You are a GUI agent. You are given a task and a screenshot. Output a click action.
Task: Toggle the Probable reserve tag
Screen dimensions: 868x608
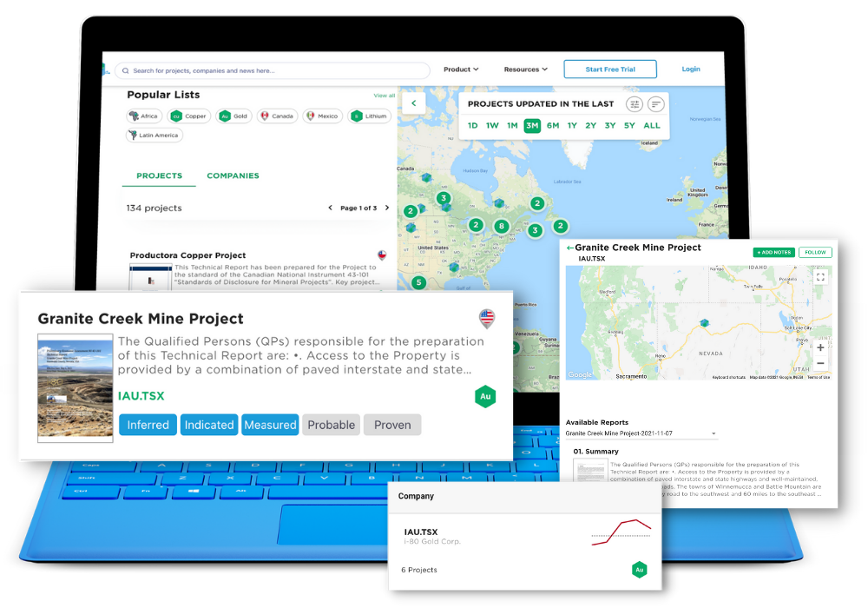331,425
